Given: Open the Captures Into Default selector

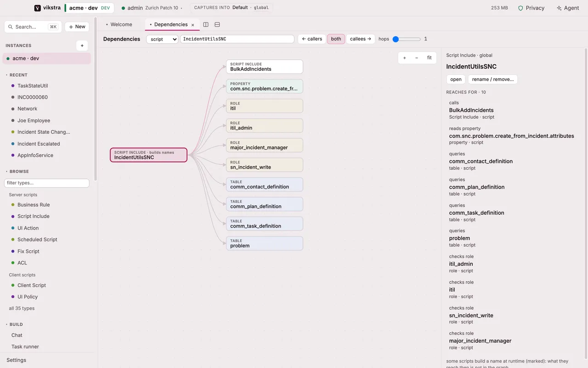Looking at the screenshot, I should tap(232, 8).
